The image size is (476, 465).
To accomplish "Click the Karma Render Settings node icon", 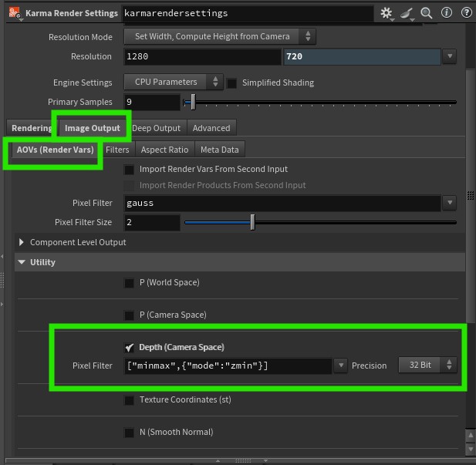I will pos(14,13).
